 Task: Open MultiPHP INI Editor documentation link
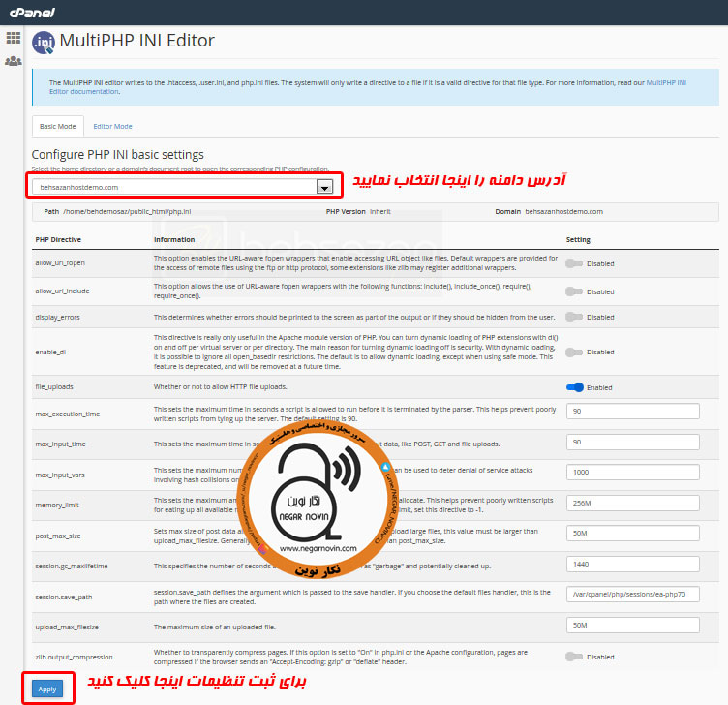click(x=368, y=87)
